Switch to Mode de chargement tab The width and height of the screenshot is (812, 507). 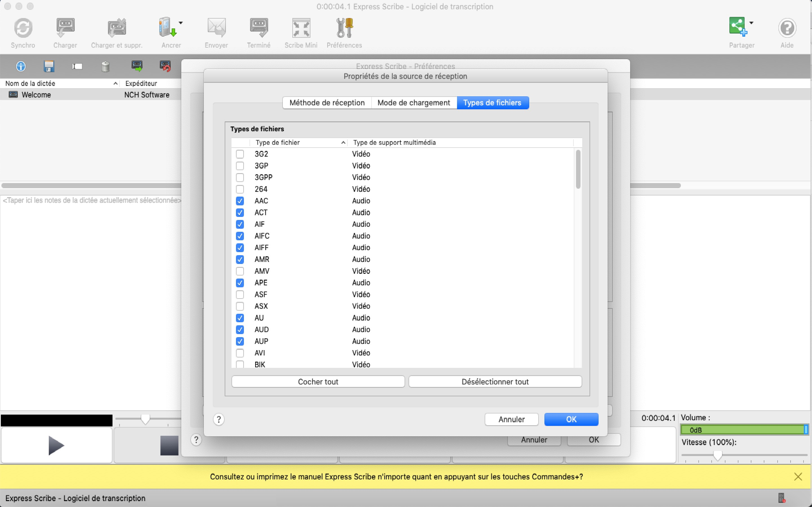(x=413, y=103)
